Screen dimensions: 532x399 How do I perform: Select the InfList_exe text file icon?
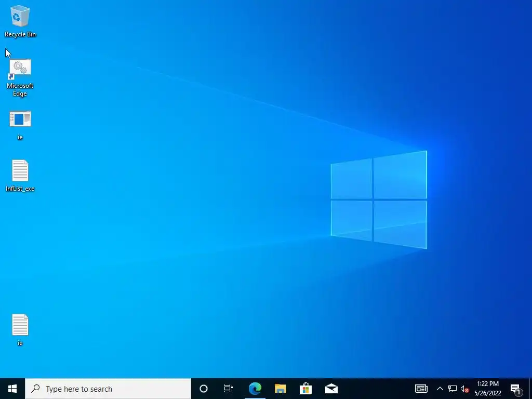point(20,176)
